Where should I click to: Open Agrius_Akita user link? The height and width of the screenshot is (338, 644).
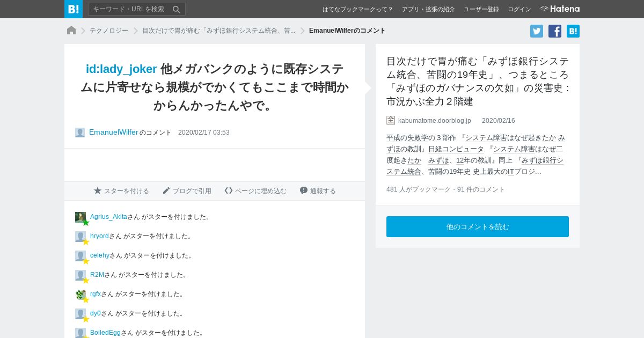tap(108, 217)
